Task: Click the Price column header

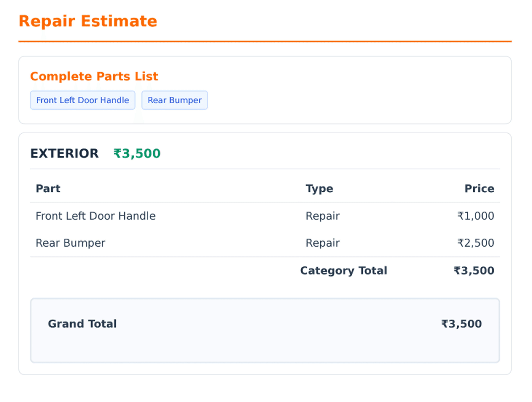Action: [479, 189]
